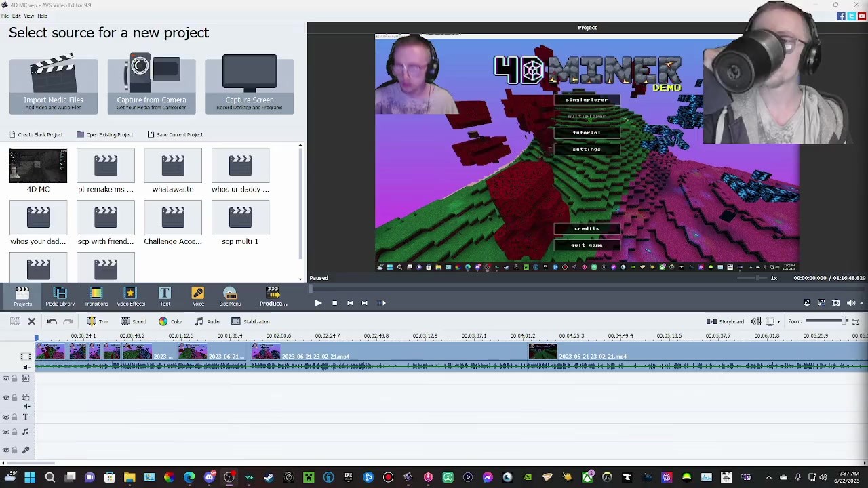868x488 pixels.
Task: Open the Color correction tool
Action: click(170, 321)
